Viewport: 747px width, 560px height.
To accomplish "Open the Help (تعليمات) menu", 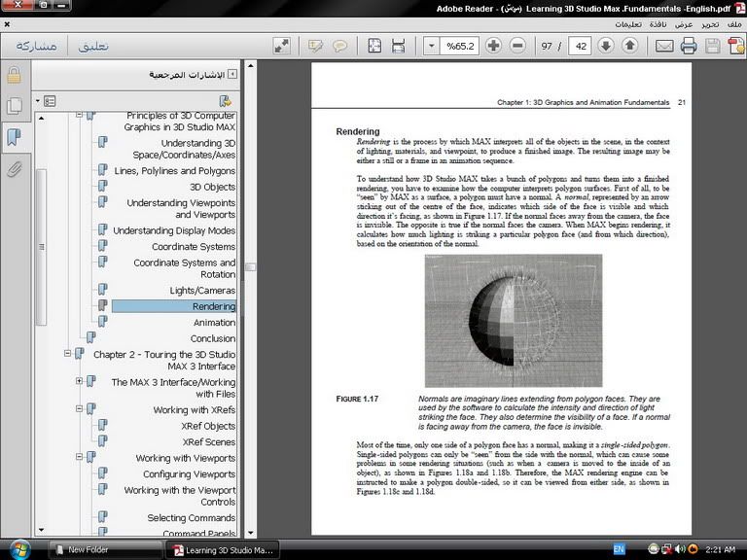I will tap(628, 24).
